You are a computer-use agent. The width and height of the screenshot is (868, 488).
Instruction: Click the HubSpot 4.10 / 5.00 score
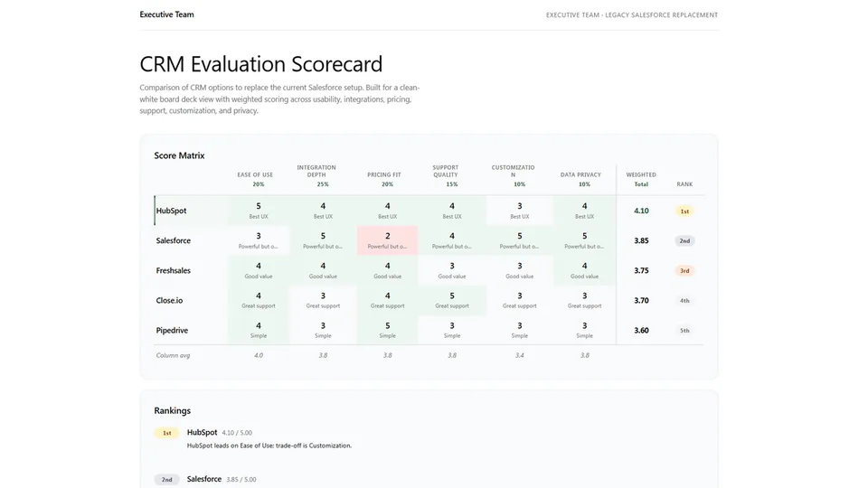[x=237, y=433]
